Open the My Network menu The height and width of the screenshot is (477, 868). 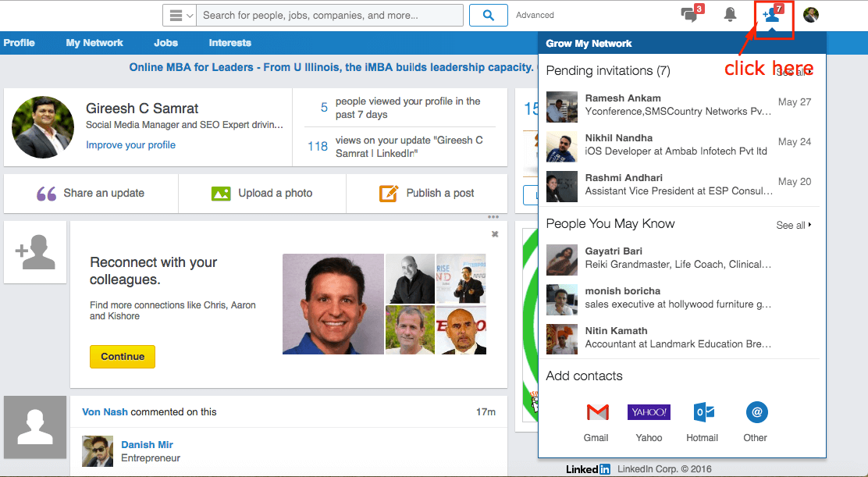pyautogui.click(x=94, y=43)
